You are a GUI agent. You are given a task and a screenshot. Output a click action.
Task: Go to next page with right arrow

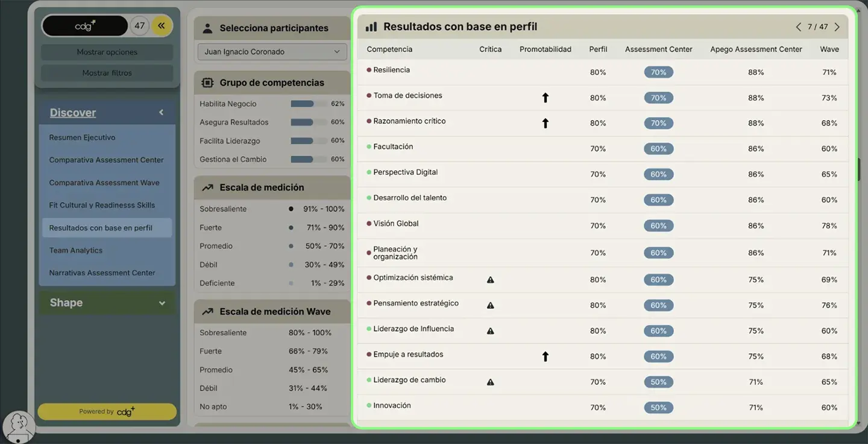tap(837, 27)
